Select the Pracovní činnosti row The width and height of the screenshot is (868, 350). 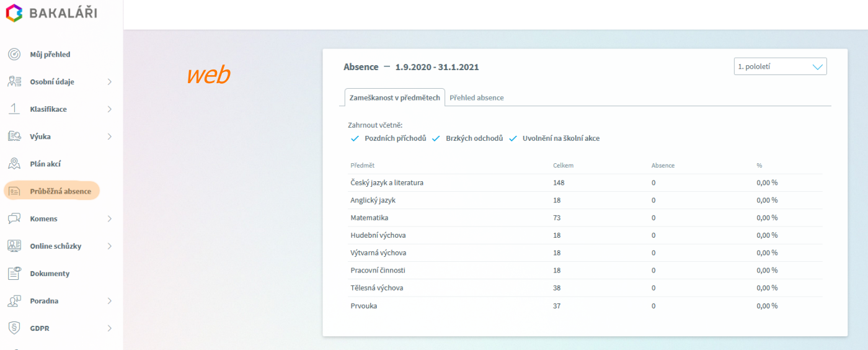pyautogui.click(x=586, y=270)
